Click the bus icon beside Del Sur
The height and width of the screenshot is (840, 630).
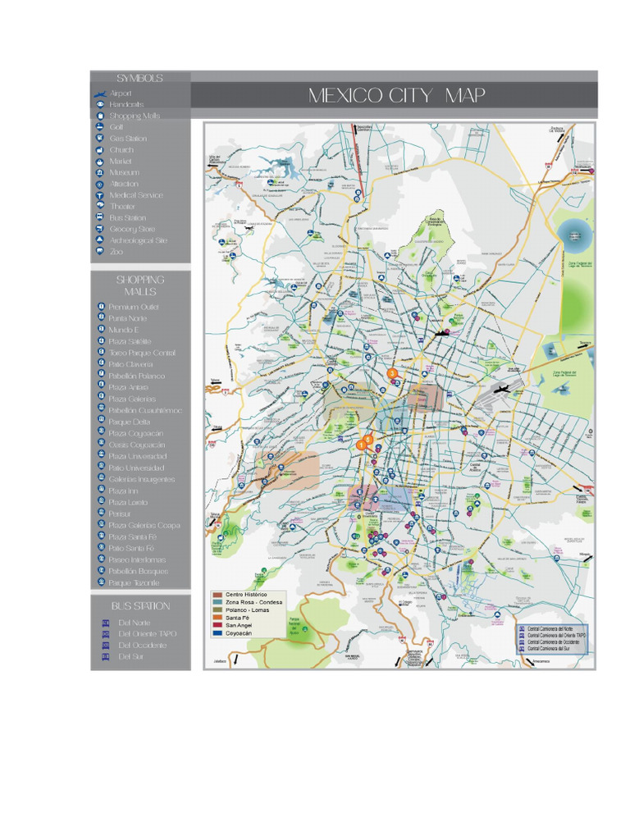point(106,656)
